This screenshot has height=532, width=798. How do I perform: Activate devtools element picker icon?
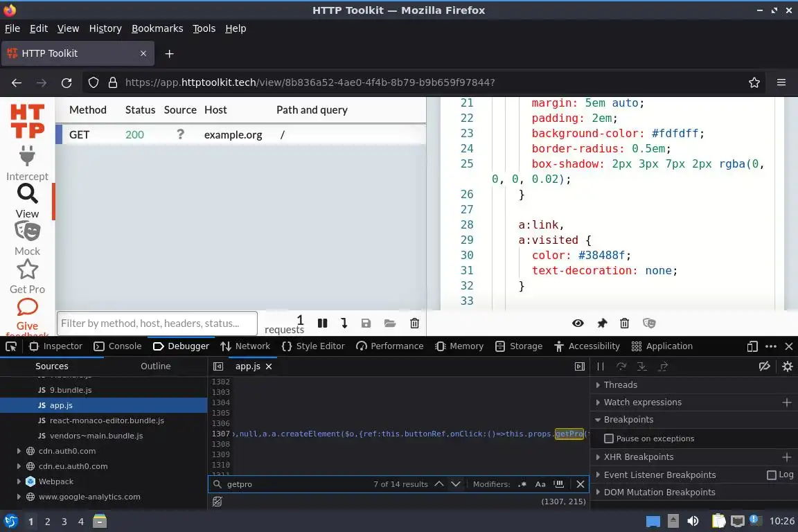pyautogui.click(x=10, y=346)
